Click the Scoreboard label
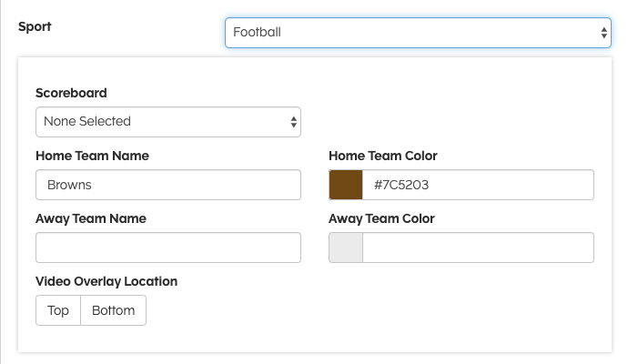 (x=71, y=93)
